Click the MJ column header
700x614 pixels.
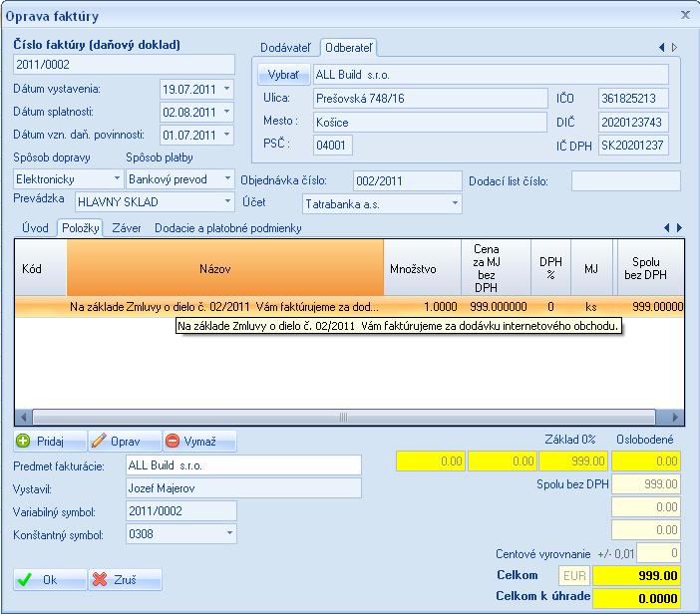click(591, 268)
